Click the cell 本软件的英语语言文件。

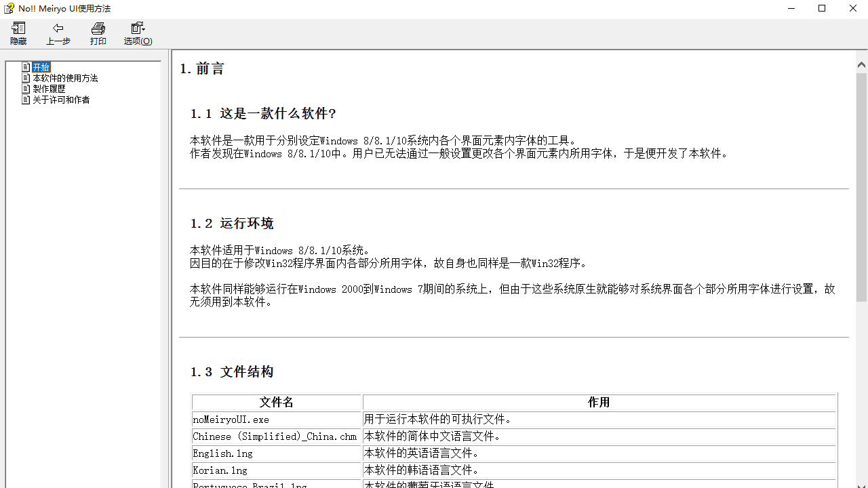599,453
